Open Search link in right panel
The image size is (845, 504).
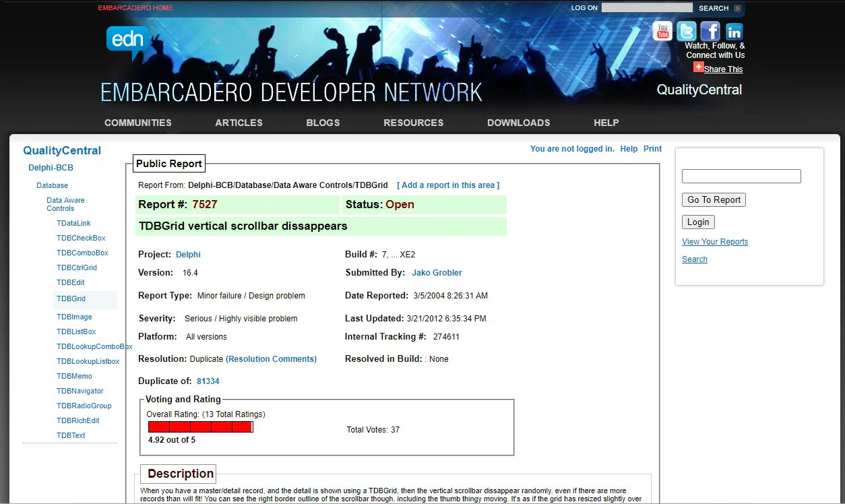click(x=695, y=259)
